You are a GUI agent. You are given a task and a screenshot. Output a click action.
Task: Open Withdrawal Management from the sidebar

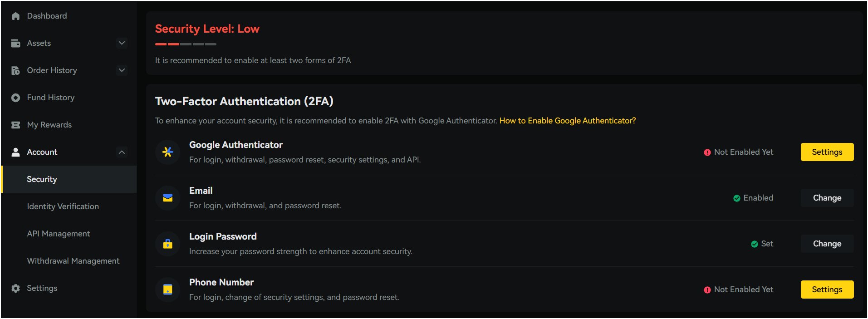(x=73, y=260)
